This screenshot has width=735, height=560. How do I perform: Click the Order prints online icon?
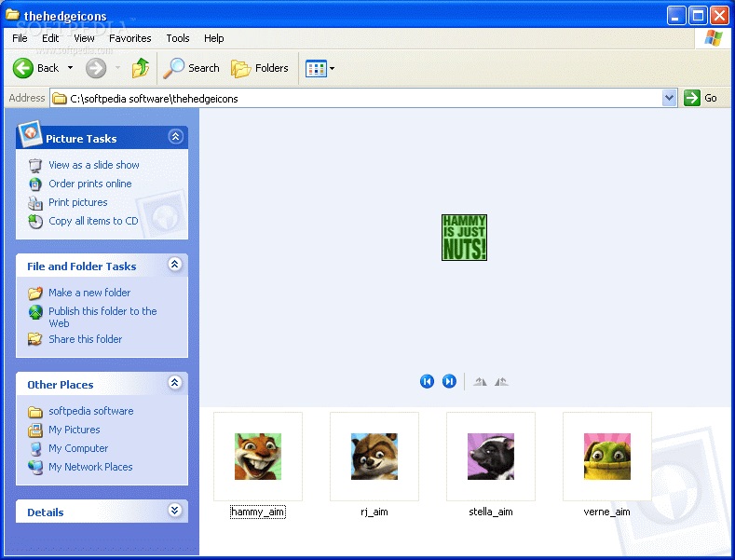tap(35, 184)
